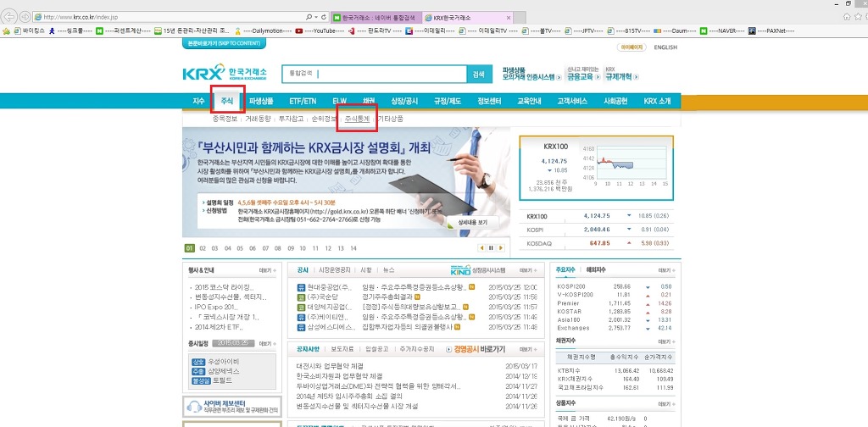Screen dimensions: 868x427
Task: Click the banner next arrow control
Action: pos(500,248)
